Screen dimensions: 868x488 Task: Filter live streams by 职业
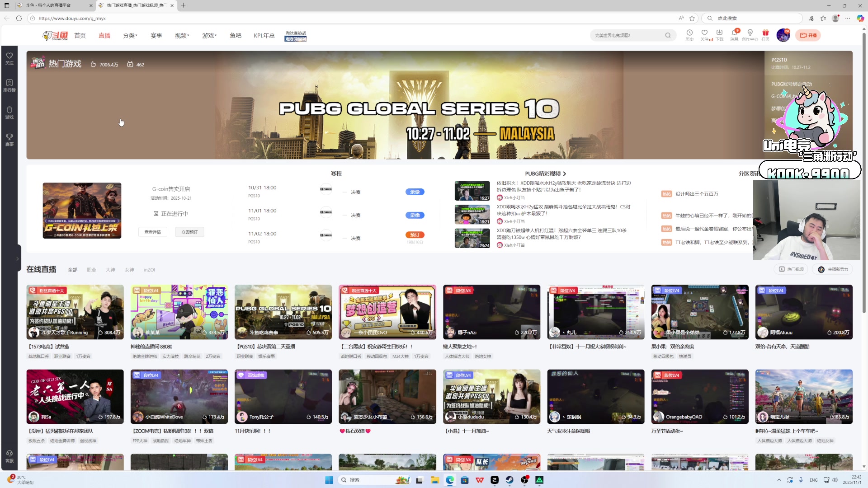91,270
